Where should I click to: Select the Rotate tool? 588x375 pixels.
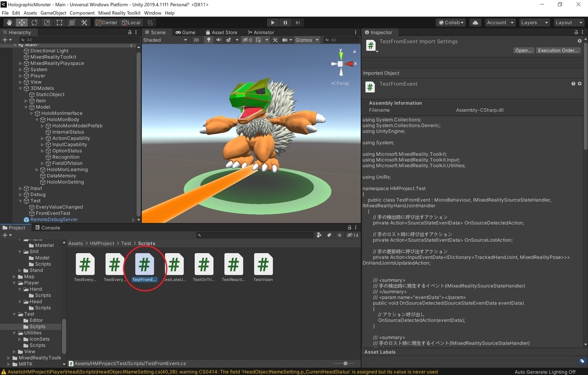[x=34, y=23]
